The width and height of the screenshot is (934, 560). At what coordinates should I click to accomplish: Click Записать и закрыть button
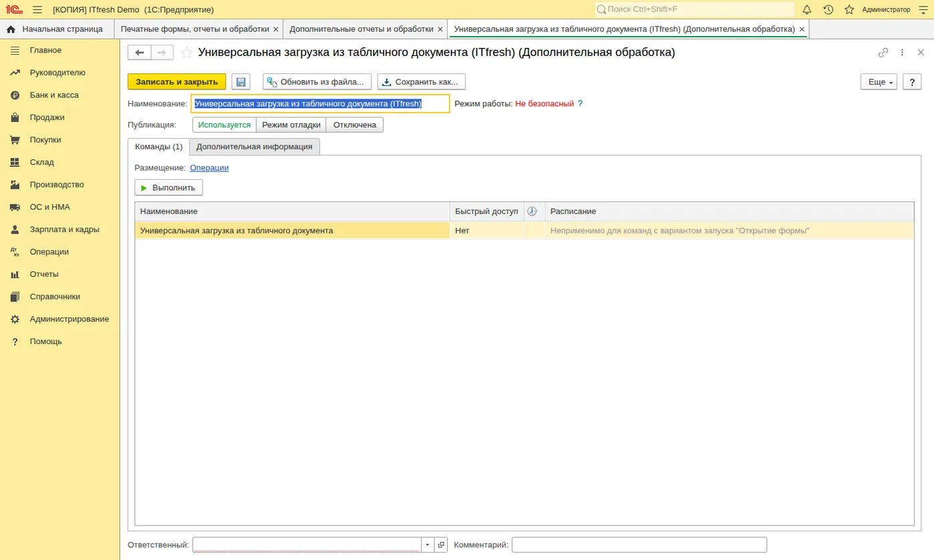pos(177,82)
